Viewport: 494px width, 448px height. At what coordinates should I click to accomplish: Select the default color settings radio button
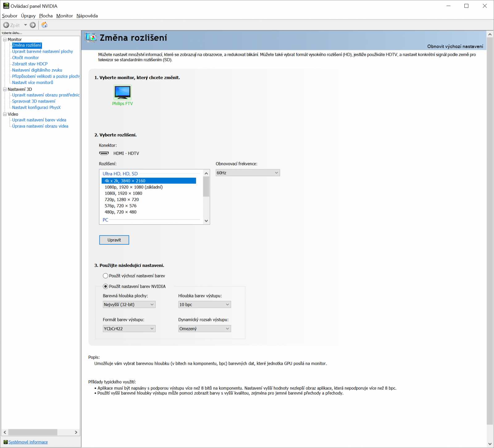point(105,276)
